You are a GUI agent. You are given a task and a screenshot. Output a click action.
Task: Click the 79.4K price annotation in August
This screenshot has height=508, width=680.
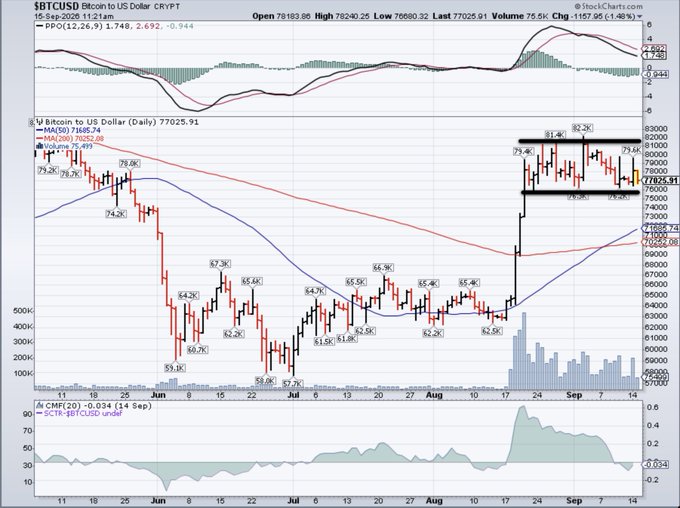click(523, 151)
